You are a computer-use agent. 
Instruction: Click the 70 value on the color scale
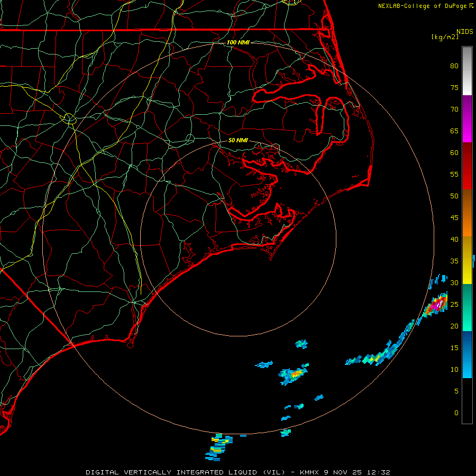tap(454, 109)
